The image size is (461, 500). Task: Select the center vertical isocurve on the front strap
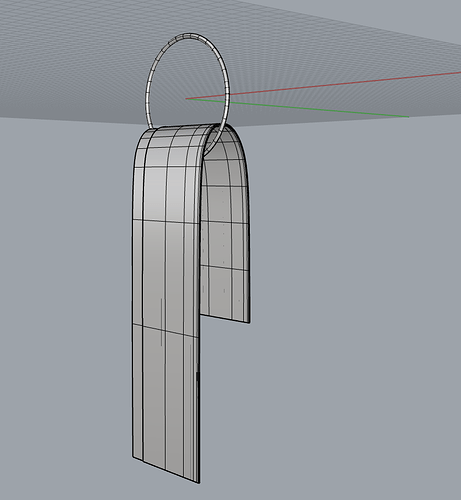coord(166,300)
